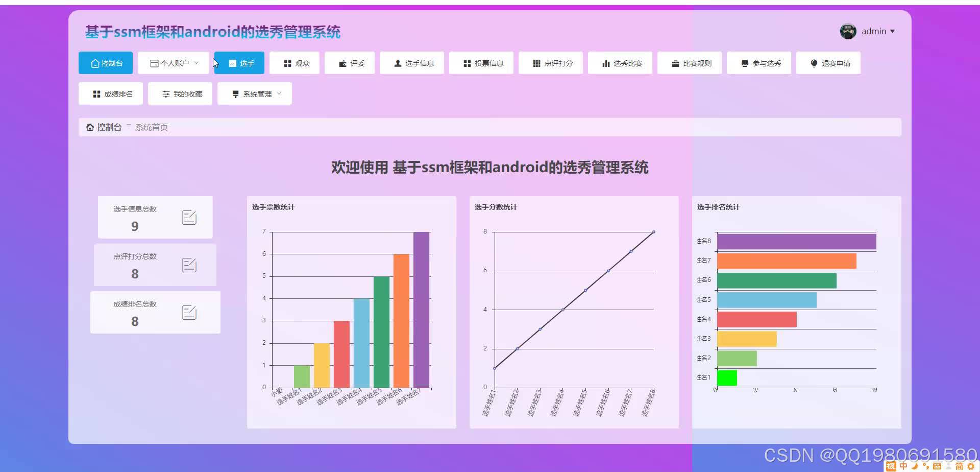Click the 成绩排名 button
Image resolution: width=980 pixels, height=472 pixels.
[x=110, y=93]
